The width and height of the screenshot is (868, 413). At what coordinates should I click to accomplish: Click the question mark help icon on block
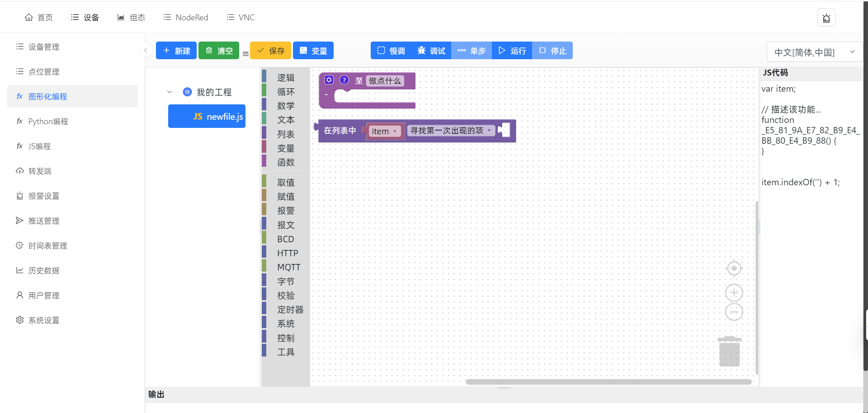pyautogui.click(x=344, y=80)
